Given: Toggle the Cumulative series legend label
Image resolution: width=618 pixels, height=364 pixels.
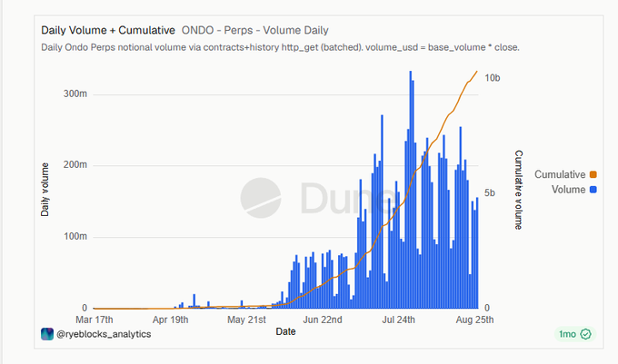Looking at the screenshot, I should tap(560, 174).
